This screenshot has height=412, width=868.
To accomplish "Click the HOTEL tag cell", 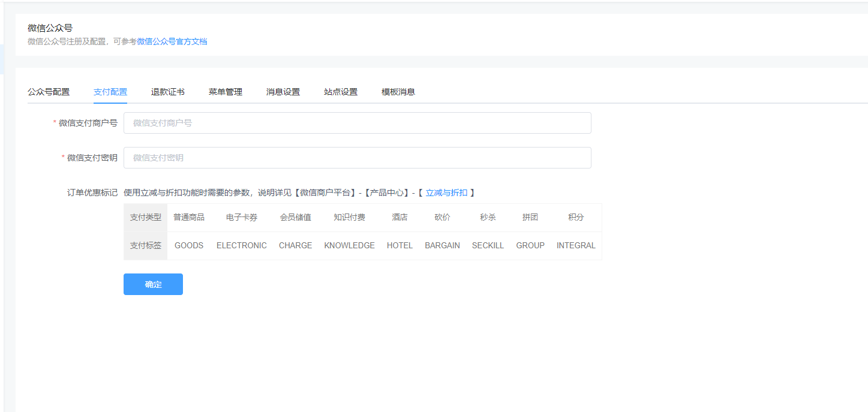I will tap(400, 245).
